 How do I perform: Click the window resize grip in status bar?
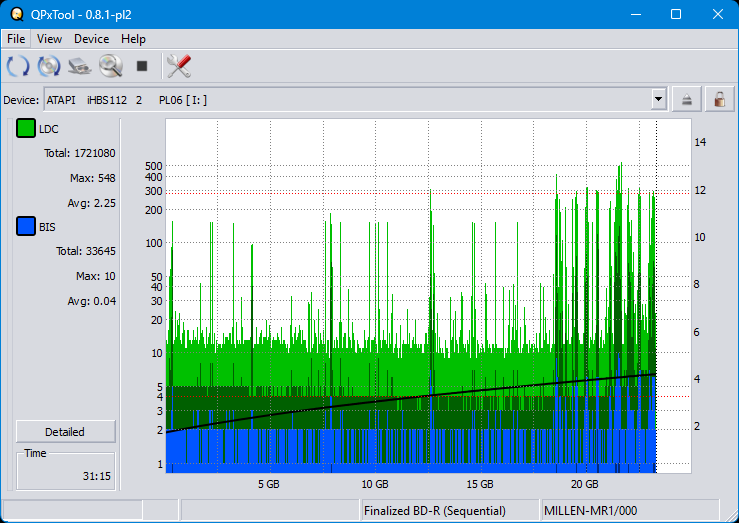coord(731,514)
